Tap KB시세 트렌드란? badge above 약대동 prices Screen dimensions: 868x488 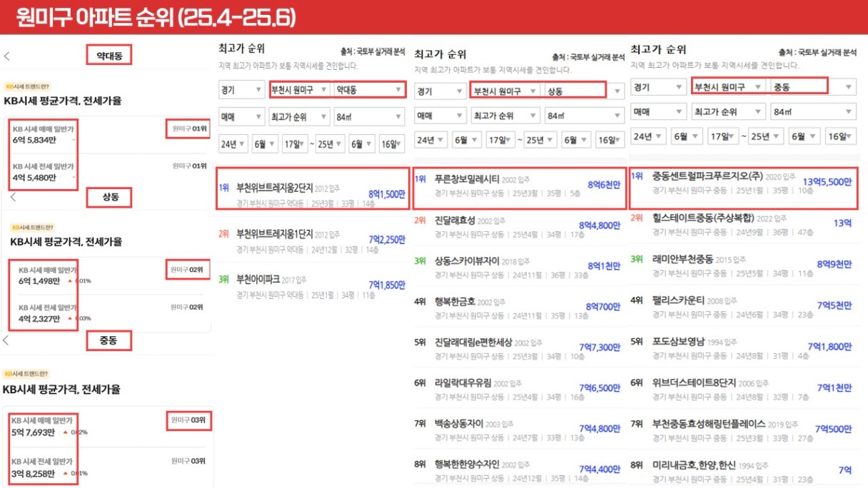pyautogui.click(x=27, y=86)
